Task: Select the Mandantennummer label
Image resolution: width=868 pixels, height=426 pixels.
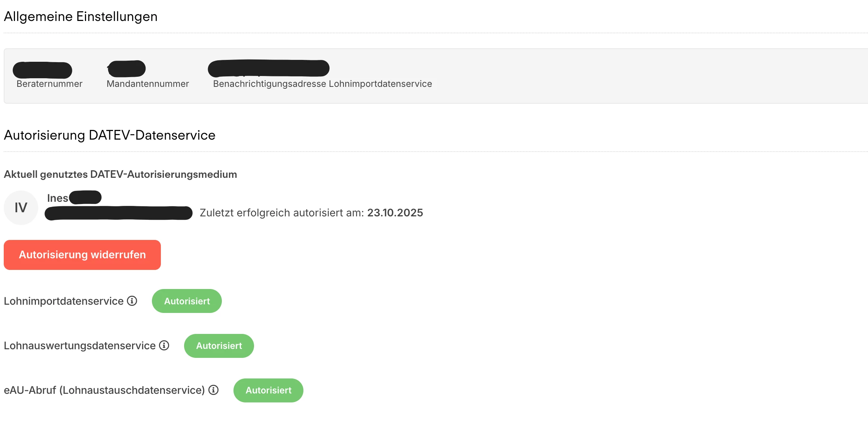Action: [x=148, y=84]
